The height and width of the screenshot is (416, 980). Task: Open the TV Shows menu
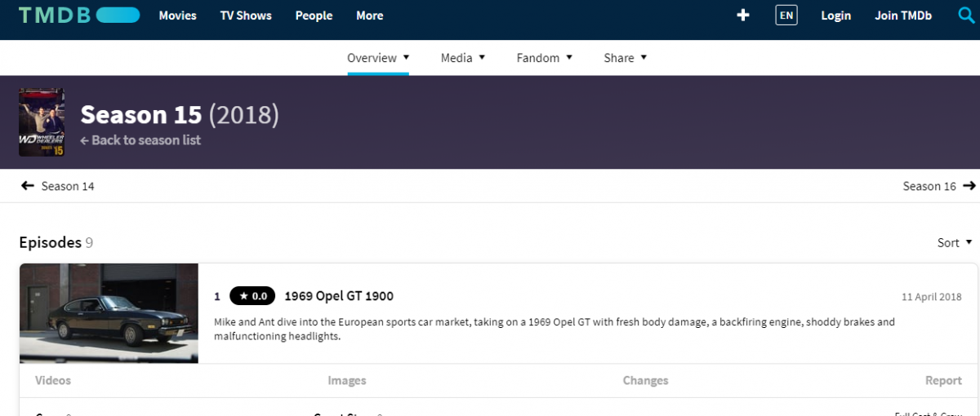coord(246,15)
